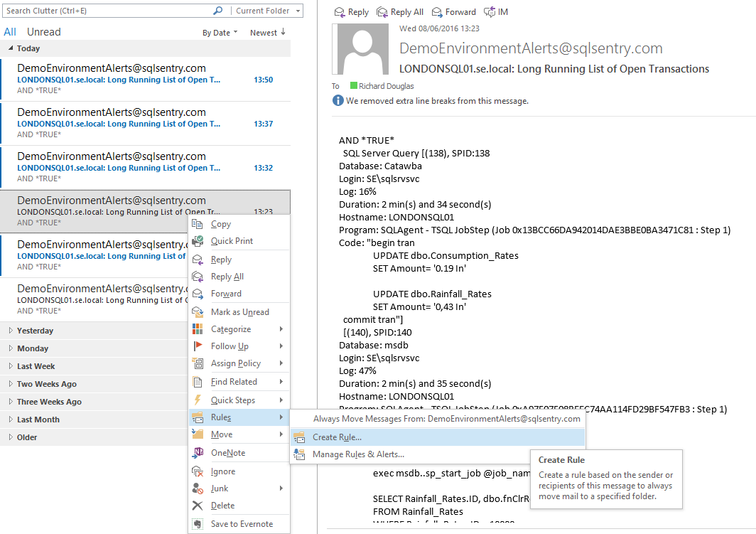Open the email received at 13:50

pyautogui.click(x=146, y=79)
